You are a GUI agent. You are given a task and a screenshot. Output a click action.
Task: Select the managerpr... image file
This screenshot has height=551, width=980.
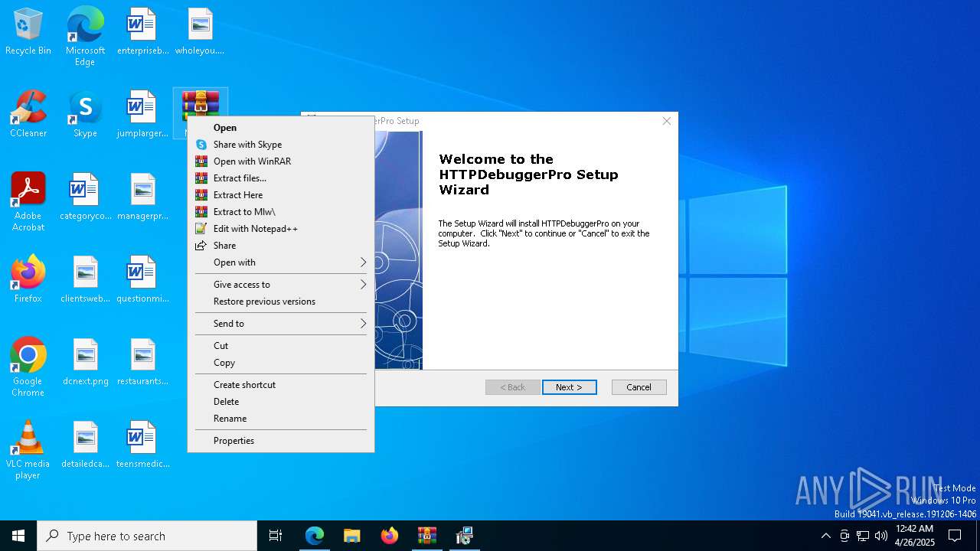tap(142, 197)
